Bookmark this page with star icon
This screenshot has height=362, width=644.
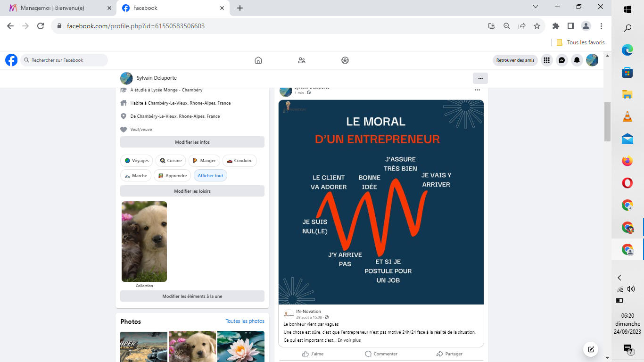[537, 26]
